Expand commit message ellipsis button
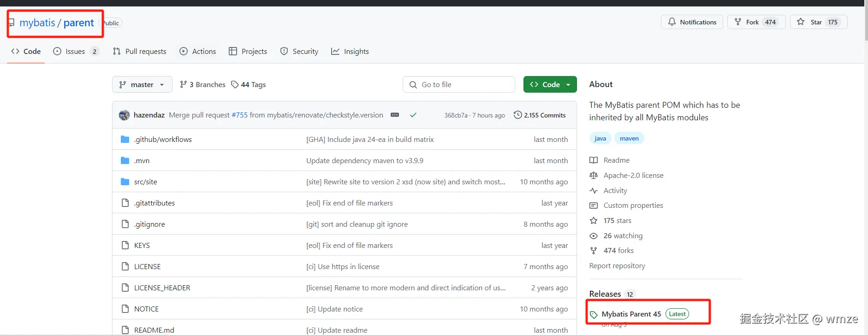 pyautogui.click(x=395, y=115)
